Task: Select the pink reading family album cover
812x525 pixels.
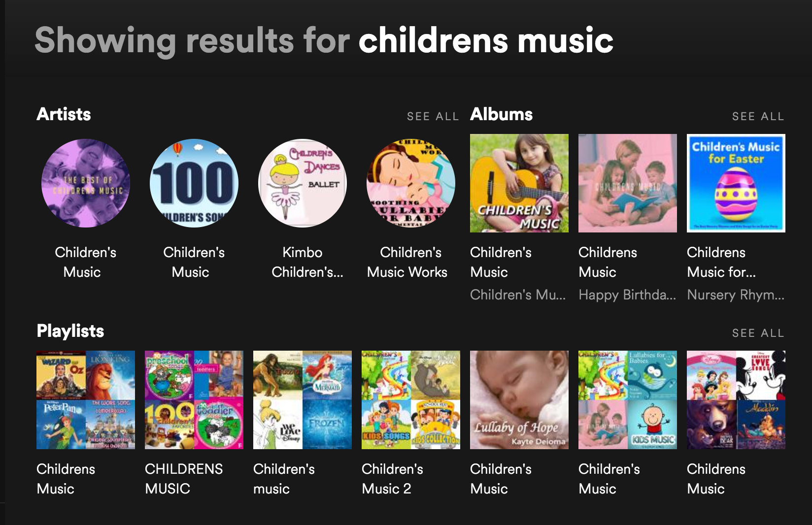Action: click(628, 183)
